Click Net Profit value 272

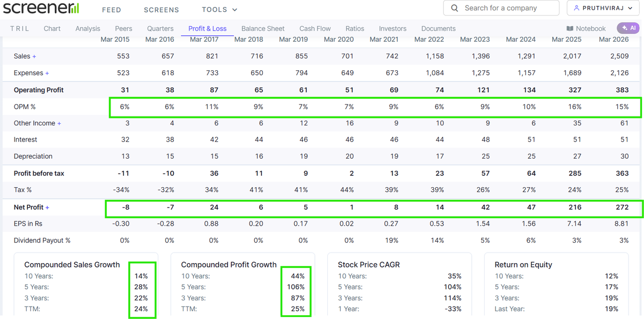(x=623, y=207)
